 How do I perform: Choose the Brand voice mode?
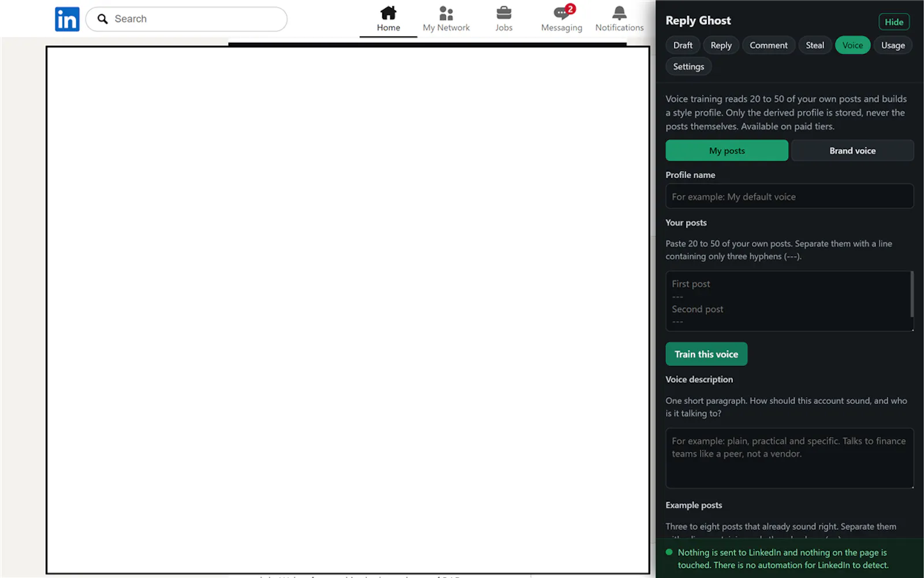(852, 150)
